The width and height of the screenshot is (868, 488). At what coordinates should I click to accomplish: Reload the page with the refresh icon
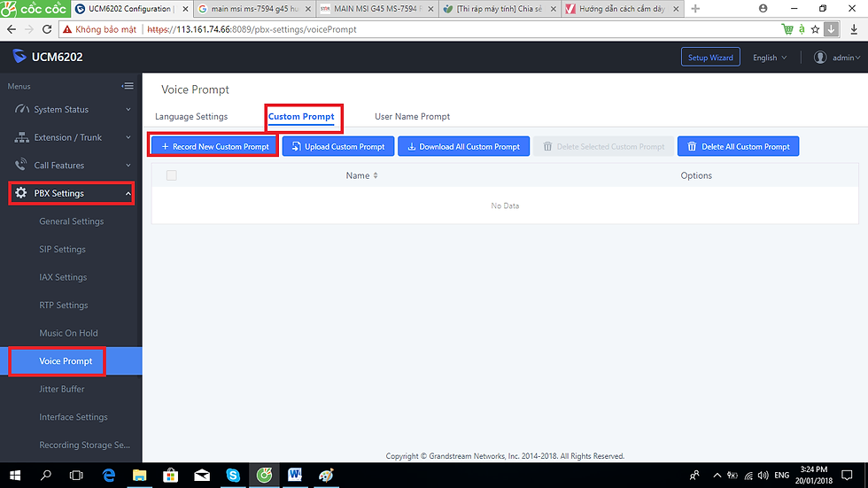tap(47, 29)
